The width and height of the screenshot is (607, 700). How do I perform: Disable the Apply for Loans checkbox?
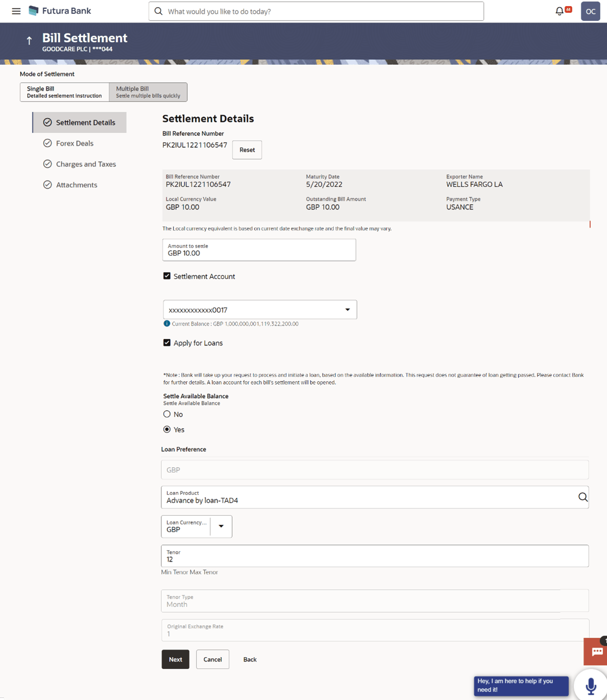coord(167,342)
